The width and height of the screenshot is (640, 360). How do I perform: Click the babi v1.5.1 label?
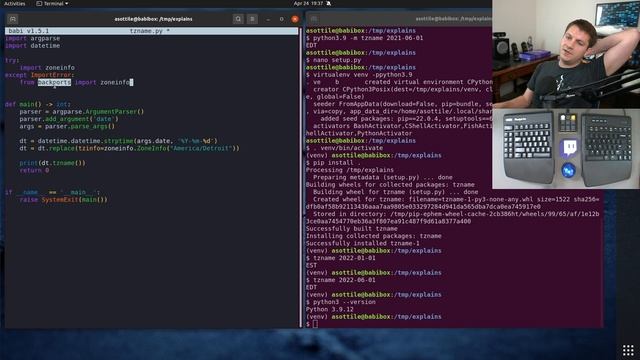29,31
